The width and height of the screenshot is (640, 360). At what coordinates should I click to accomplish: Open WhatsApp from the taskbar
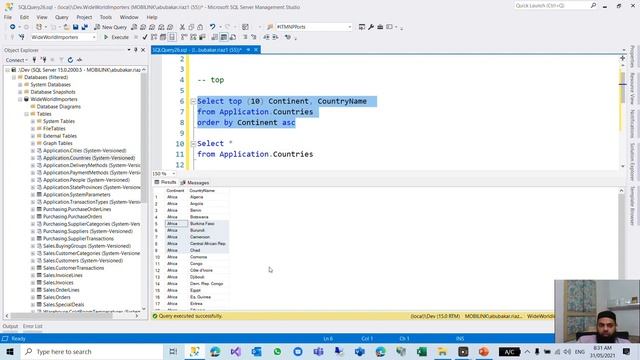(x=277, y=351)
